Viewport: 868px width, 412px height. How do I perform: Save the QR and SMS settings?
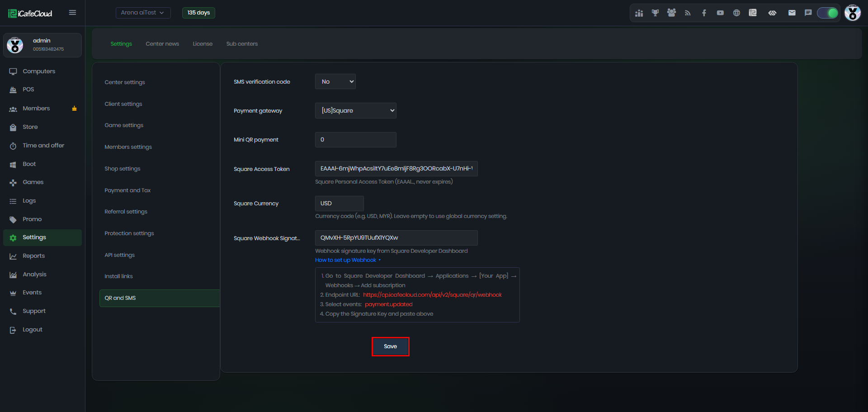pyautogui.click(x=391, y=346)
